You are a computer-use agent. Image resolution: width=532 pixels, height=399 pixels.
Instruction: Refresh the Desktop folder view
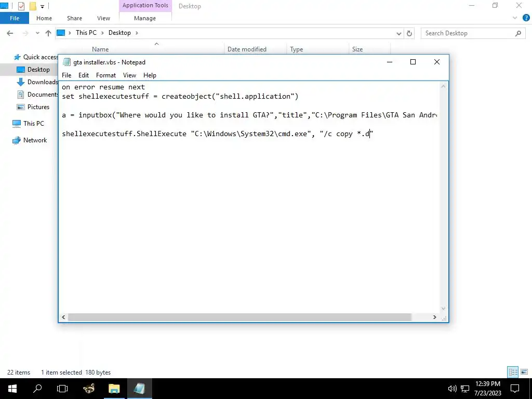[409, 33]
